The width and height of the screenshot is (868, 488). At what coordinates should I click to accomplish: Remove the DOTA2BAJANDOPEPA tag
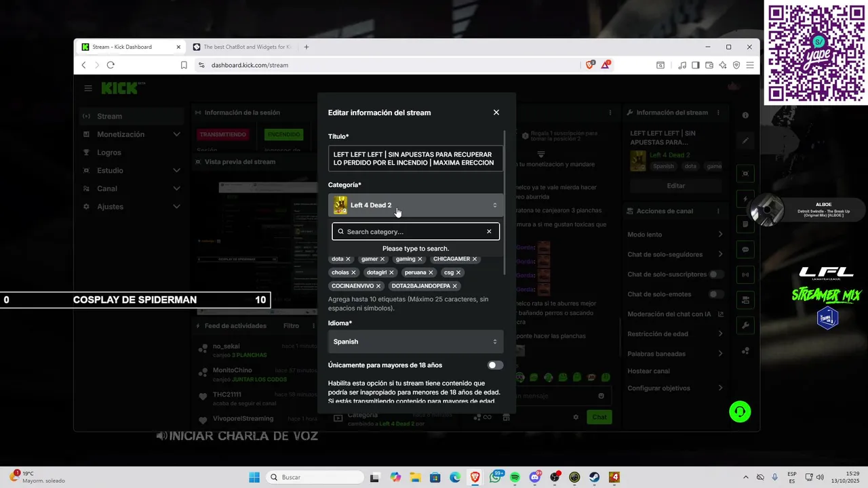[x=455, y=286]
